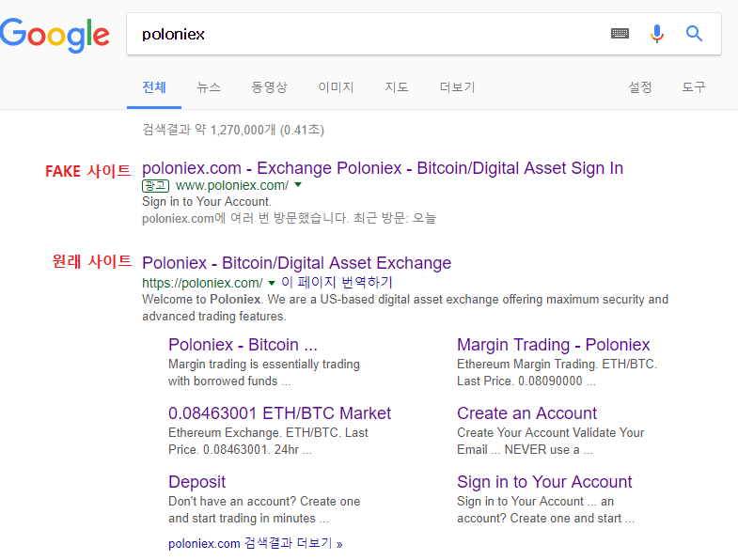Open the 도구 search tools
Screen dimensions: 738x560
(x=694, y=87)
